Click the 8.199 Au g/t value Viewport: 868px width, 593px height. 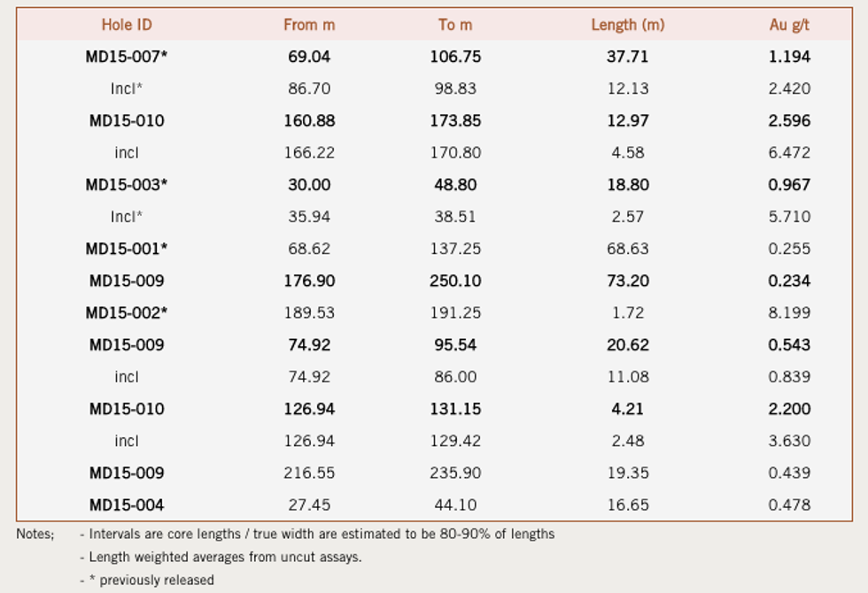[x=789, y=312]
